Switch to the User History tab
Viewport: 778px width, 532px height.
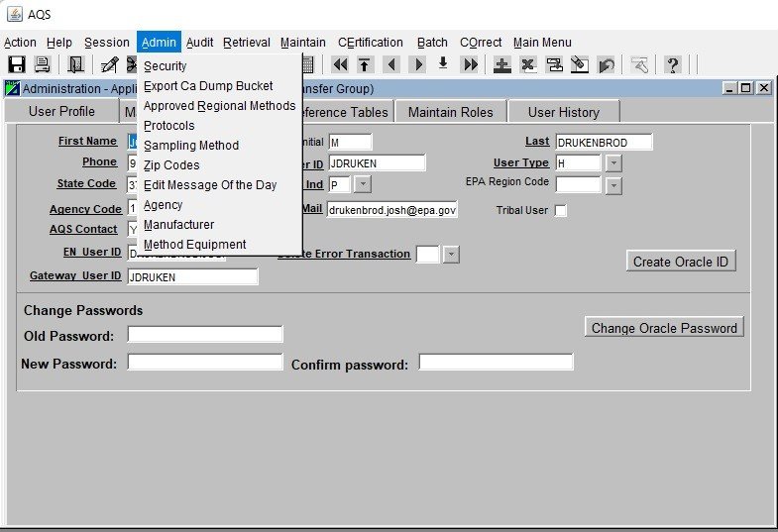pos(563,112)
